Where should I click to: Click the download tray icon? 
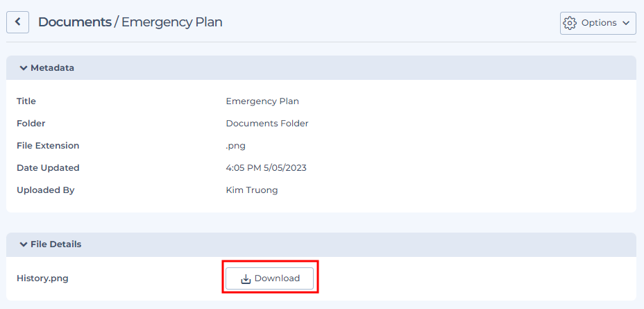pyautogui.click(x=246, y=279)
